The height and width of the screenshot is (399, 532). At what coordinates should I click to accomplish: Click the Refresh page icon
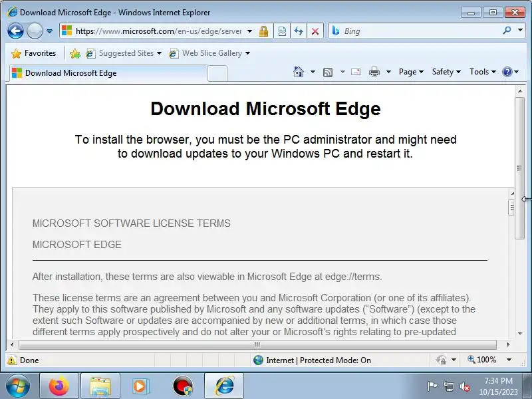tap(299, 31)
